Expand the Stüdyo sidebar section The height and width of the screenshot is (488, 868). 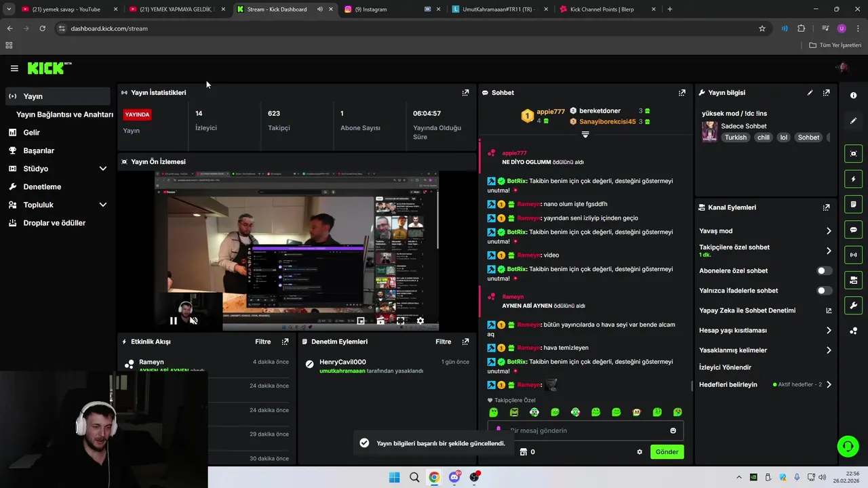coord(102,169)
